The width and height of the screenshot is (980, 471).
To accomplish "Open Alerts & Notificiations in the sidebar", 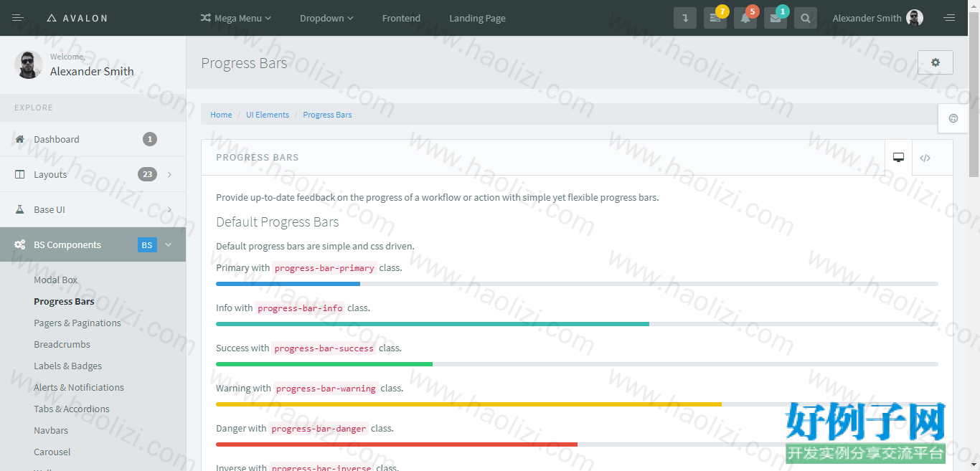I will coord(79,387).
